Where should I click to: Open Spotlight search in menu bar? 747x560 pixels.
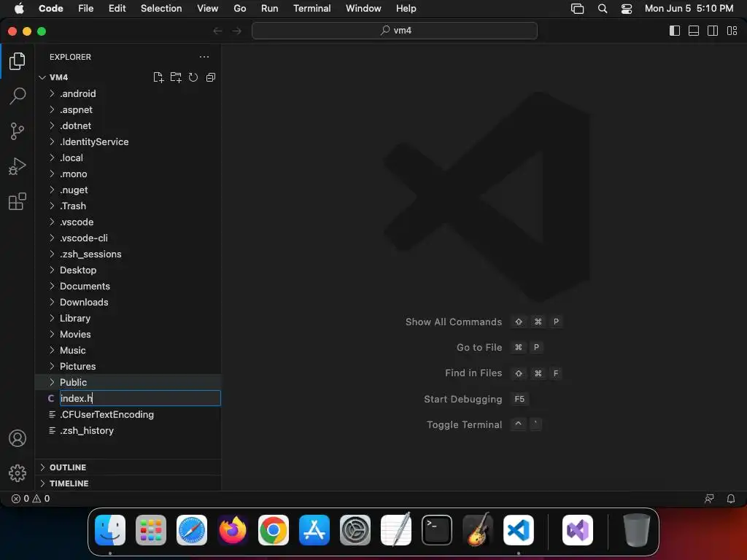pyautogui.click(x=602, y=9)
